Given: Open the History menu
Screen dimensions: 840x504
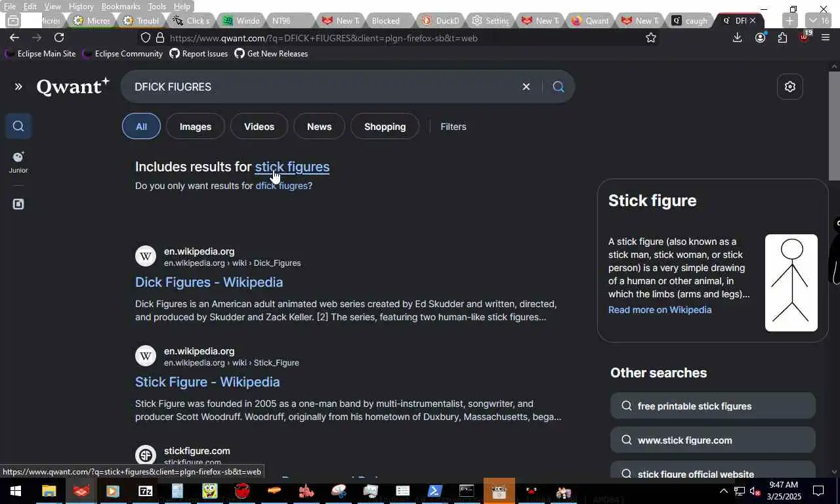Looking at the screenshot, I should coord(81,6).
